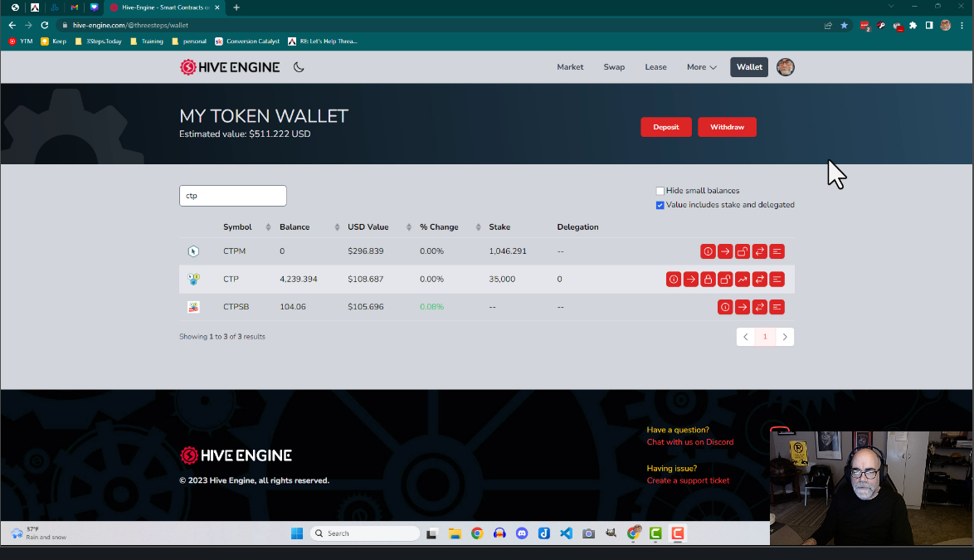
Task: Open the user avatar in header
Action: (x=785, y=67)
